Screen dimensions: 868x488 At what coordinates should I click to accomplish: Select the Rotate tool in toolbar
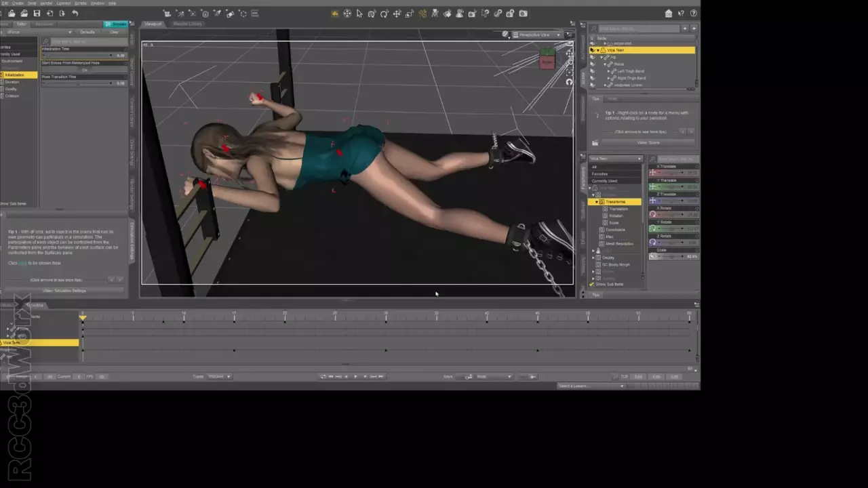[384, 14]
